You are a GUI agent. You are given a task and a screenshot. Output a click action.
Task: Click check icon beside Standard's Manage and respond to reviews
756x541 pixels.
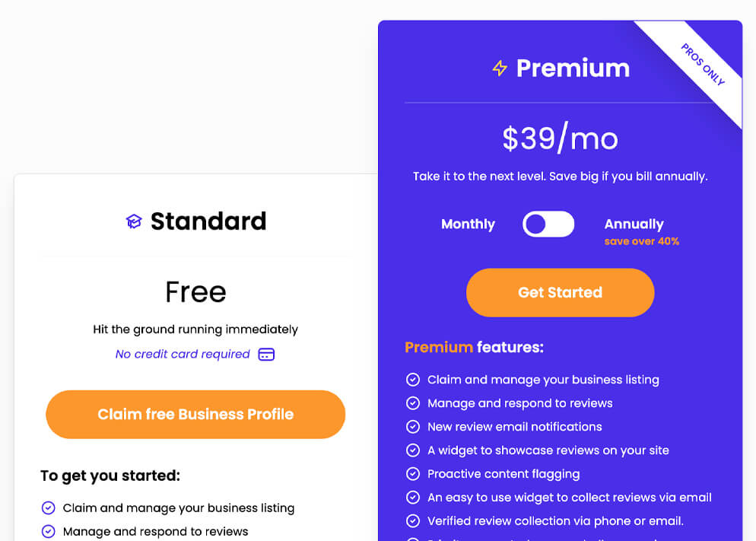pyautogui.click(x=49, y=531)
